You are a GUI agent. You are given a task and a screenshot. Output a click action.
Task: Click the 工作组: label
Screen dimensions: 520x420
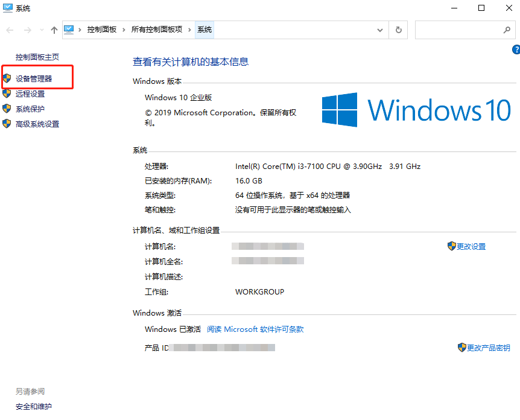tap(156, 292)
